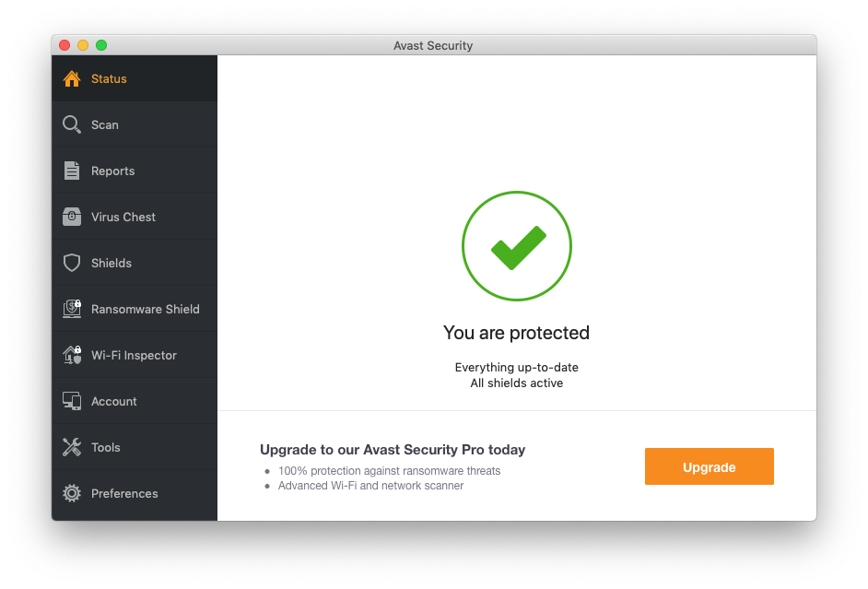Switch to Wi-Fi Inspector
The height and width of the screenshot is (589, 868).
click(134, 355)
